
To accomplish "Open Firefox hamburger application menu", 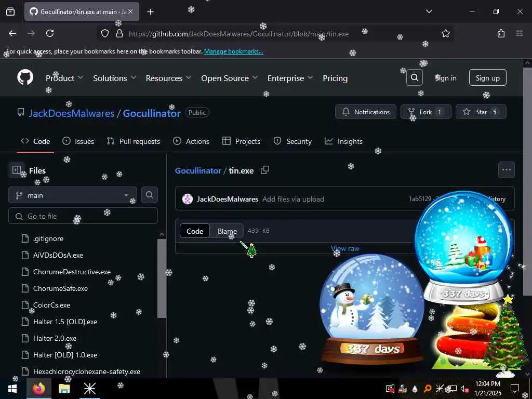I will [x=519, y=33].
